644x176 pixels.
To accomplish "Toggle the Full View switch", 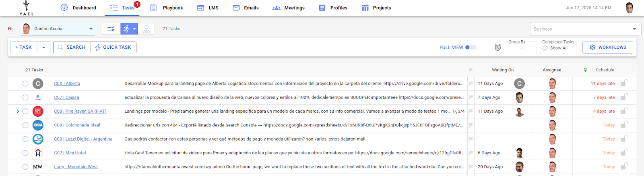I will tap(470, 48).
